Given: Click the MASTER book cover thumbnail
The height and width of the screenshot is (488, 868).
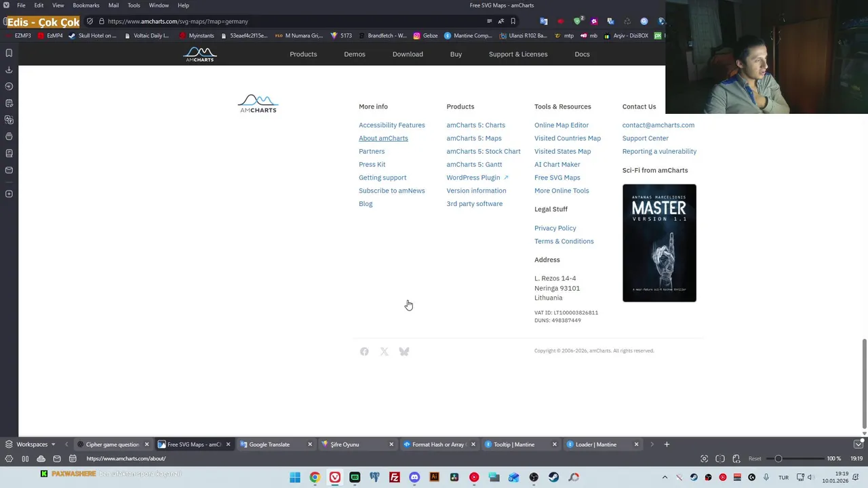Looking at the screenshot, I should click(659, 243).
